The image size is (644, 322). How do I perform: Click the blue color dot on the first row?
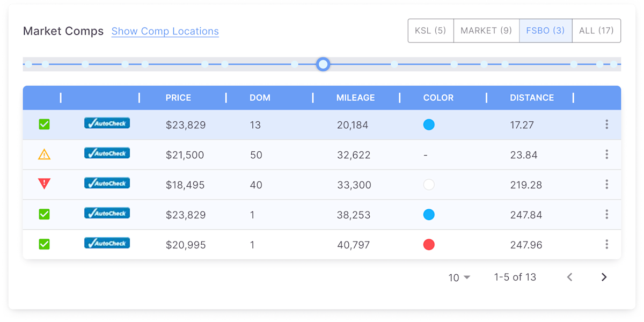(x=429, y=125)
